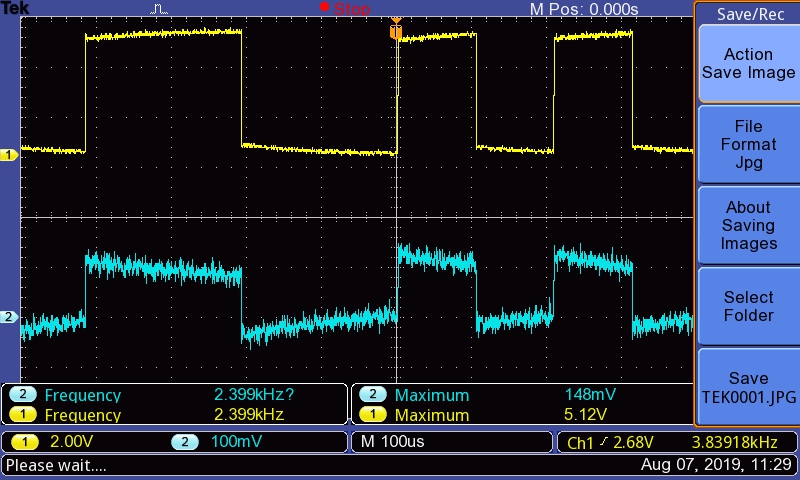Open Select Folder chooser
Image resolution: width=800 pixels, height=480 pixels.
point(747,306)
